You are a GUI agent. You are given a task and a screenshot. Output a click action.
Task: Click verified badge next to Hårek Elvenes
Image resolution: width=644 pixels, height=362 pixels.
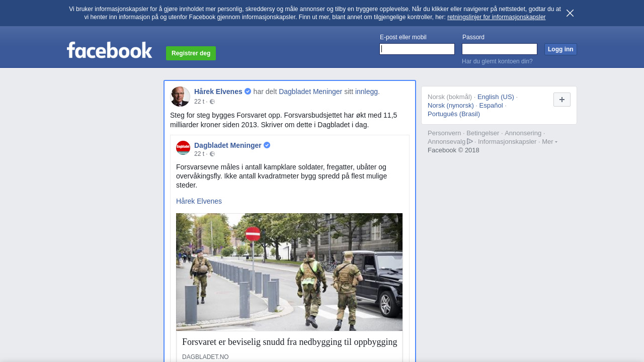[248, 92]
